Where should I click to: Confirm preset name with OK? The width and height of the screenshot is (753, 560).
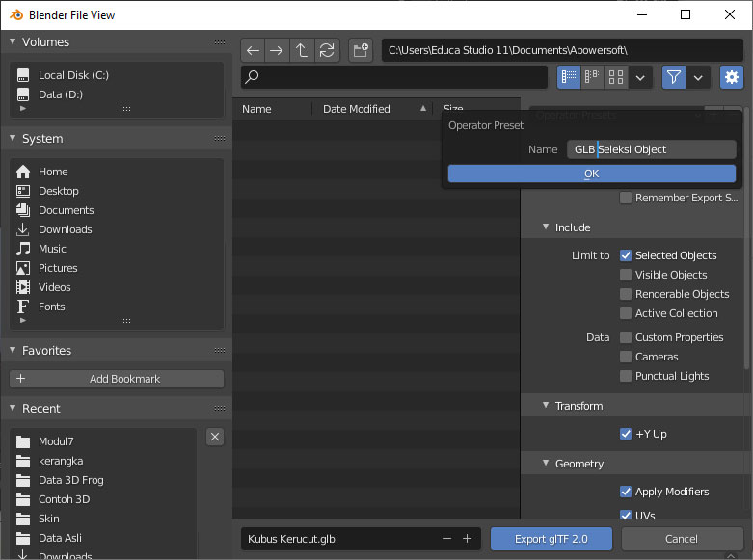592,173
